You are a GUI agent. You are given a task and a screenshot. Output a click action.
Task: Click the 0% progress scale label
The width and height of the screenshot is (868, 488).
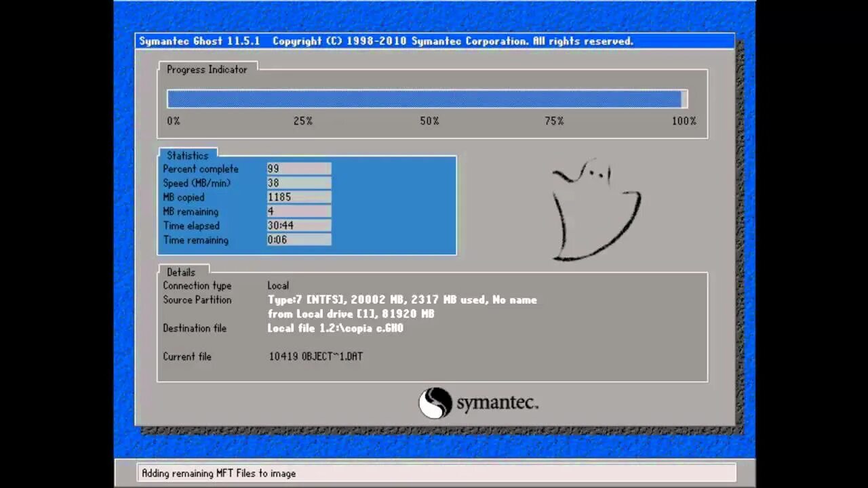click(x=174, y=121)
